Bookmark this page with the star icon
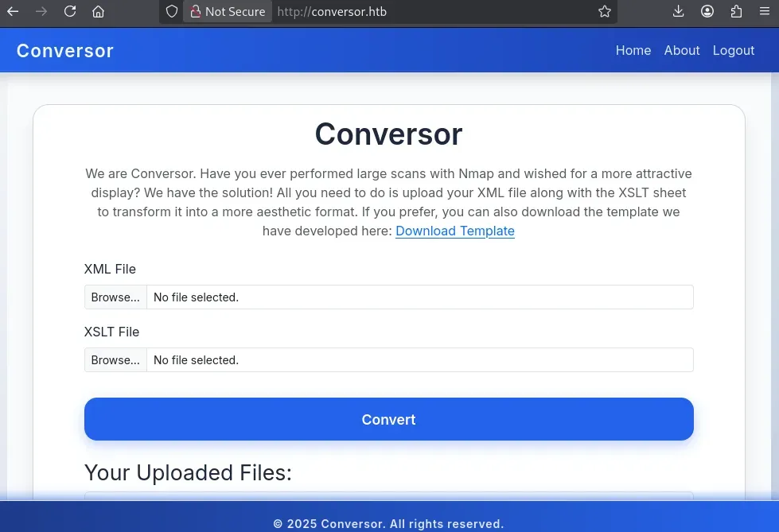 point(605,12)
